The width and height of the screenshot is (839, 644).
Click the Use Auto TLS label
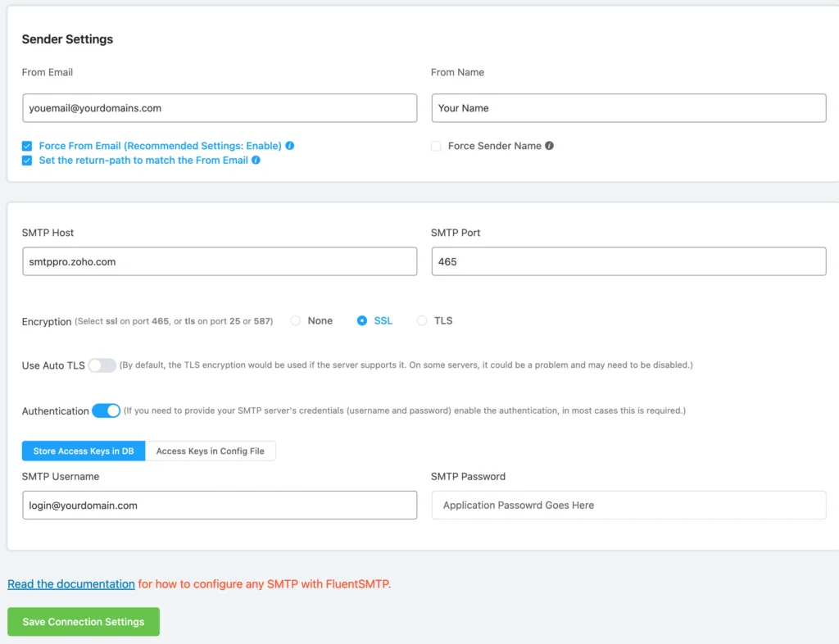53,365
